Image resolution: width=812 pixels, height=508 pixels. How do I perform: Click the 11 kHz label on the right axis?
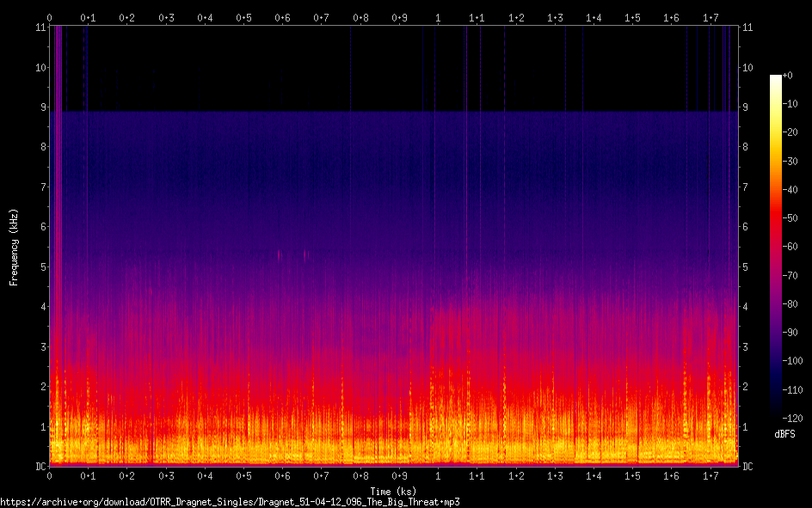coord(747,28)
